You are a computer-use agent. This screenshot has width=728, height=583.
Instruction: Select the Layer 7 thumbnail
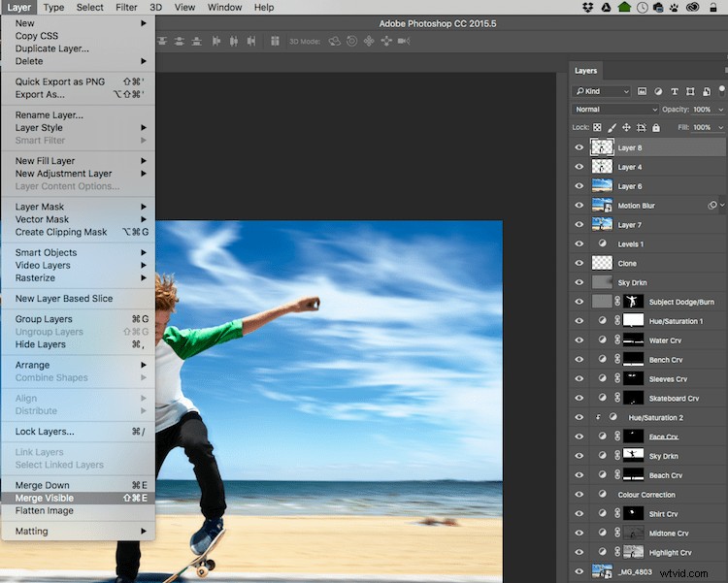(602, 225)
